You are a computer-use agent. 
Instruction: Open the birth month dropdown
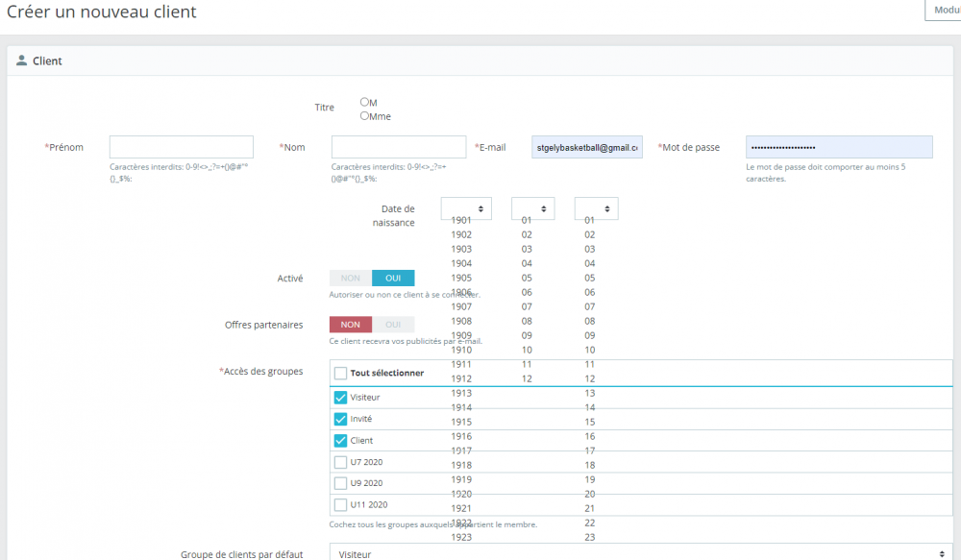pyautogui.click(x=532, y=208)
